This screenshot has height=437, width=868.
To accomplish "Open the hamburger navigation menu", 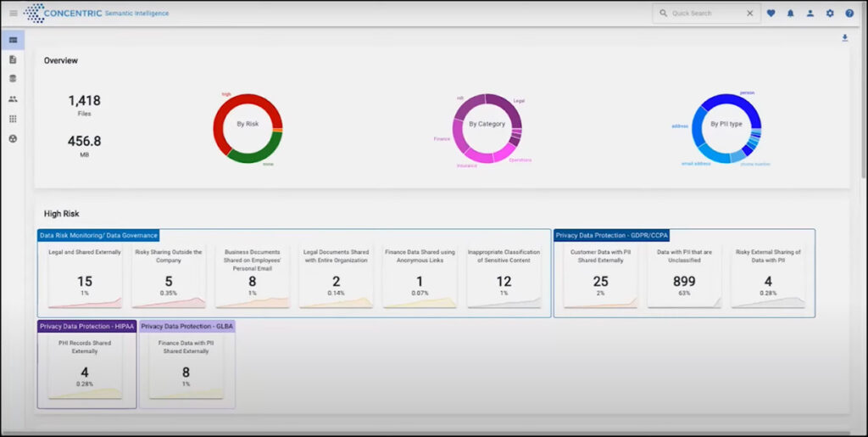I will [14, 14].
